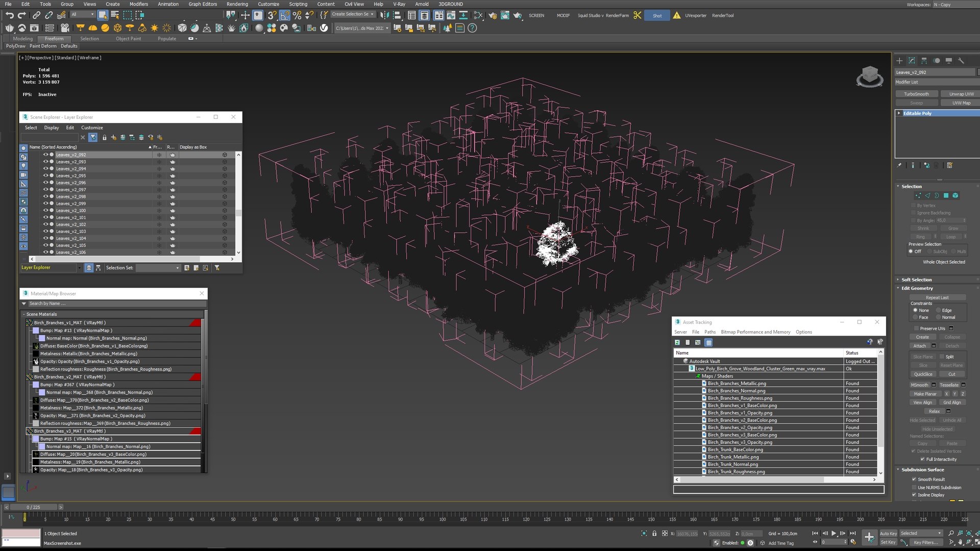The width and height of the screenshot is (980, 551).
Task: Click Configure Modifier Sets icon
Action: pyautogui.click(x=950, y=165)
